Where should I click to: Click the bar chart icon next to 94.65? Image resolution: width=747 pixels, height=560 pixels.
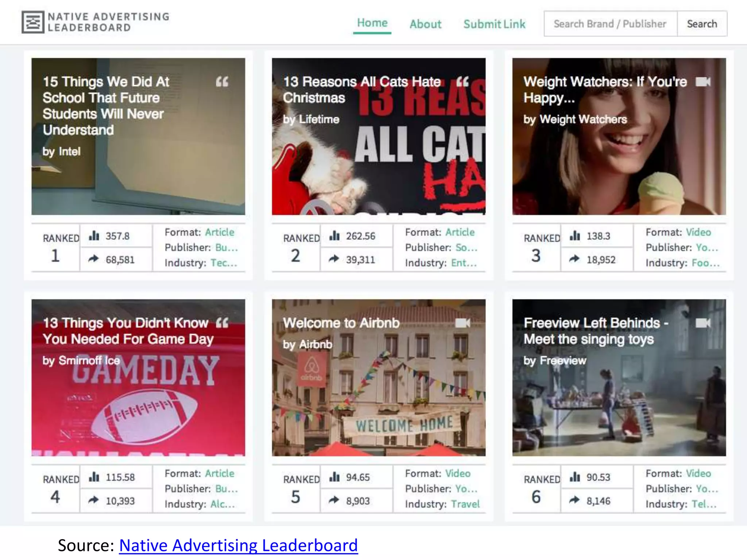(334, 477)
